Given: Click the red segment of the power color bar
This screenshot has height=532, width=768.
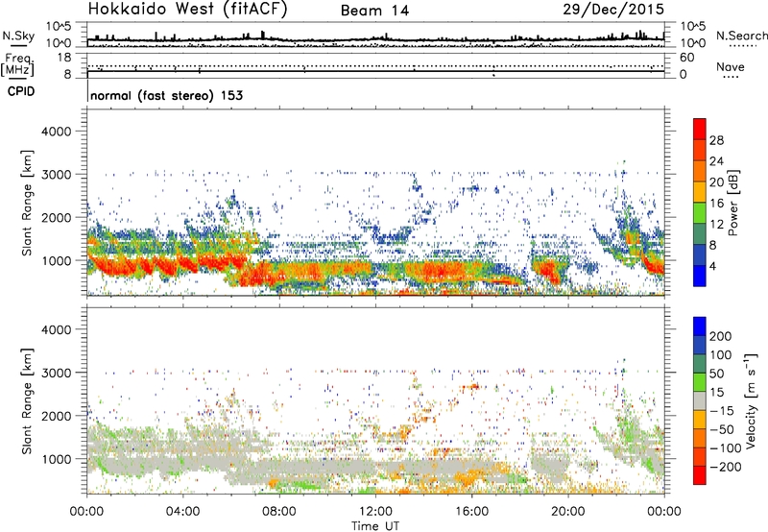Looking at the screenshot, I should (700, 130).
